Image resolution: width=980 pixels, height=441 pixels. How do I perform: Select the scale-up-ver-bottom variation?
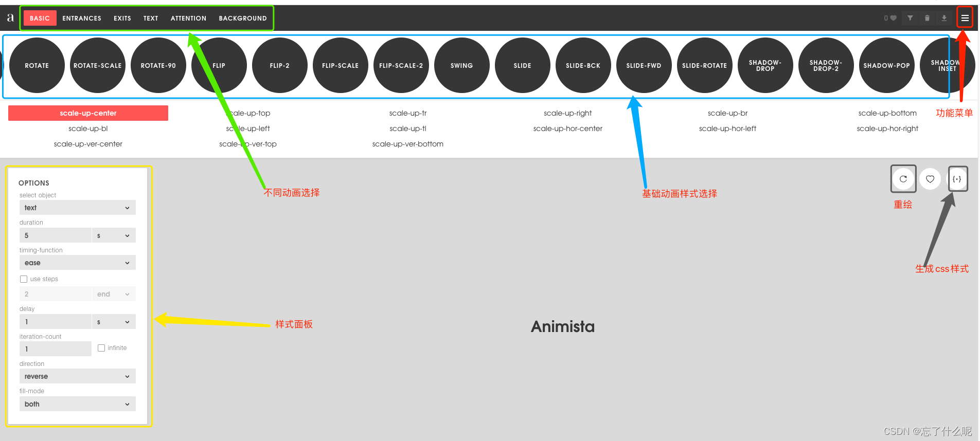coord(408,144)
